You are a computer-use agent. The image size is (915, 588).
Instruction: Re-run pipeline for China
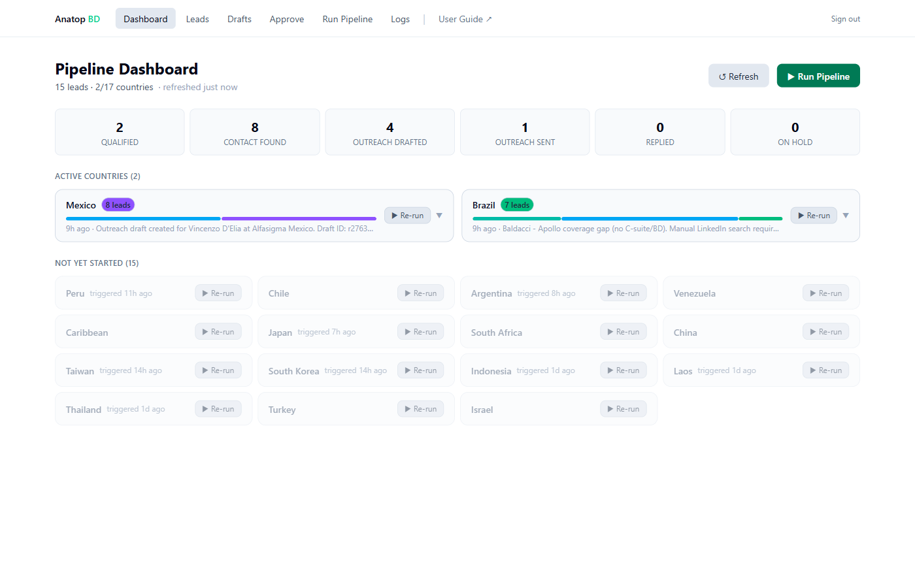[826, 332]
